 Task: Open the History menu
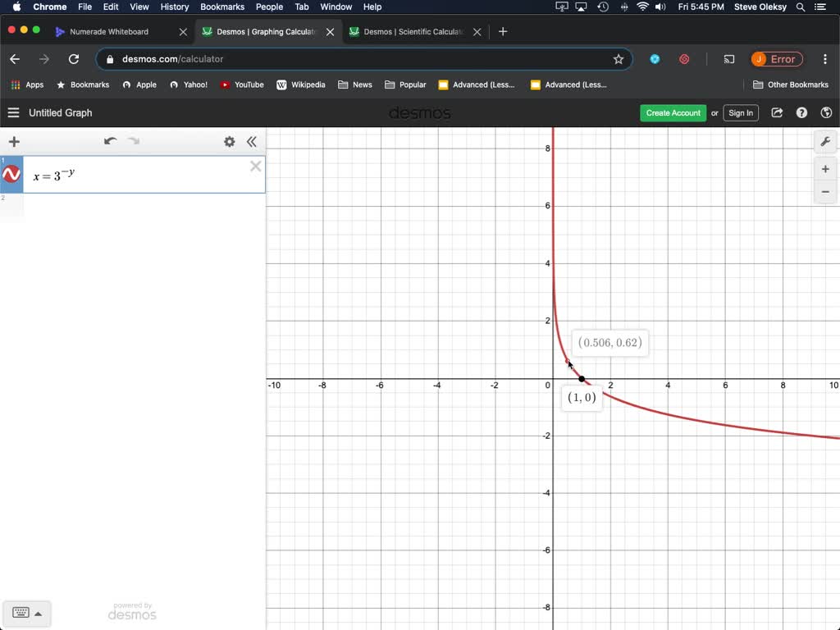(175, 7)
